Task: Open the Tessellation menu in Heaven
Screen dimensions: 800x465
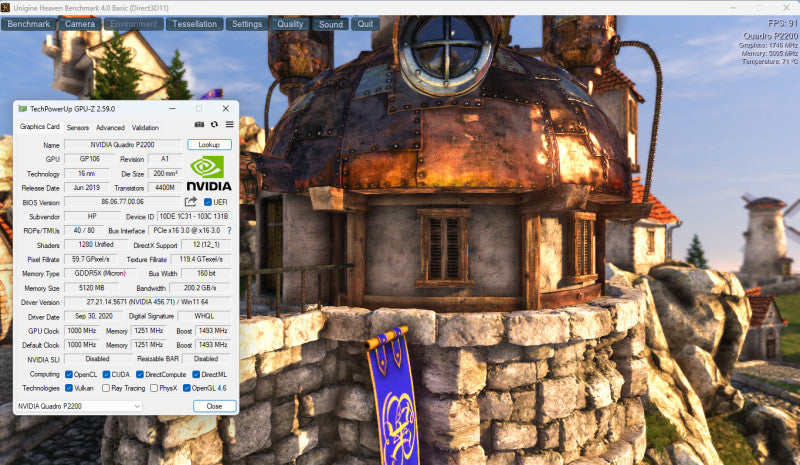Action: [x=194, y=24]
